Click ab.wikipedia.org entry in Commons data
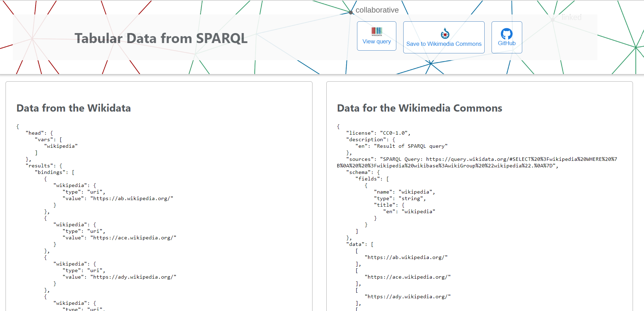644x311 pixels. pos(406,257)
